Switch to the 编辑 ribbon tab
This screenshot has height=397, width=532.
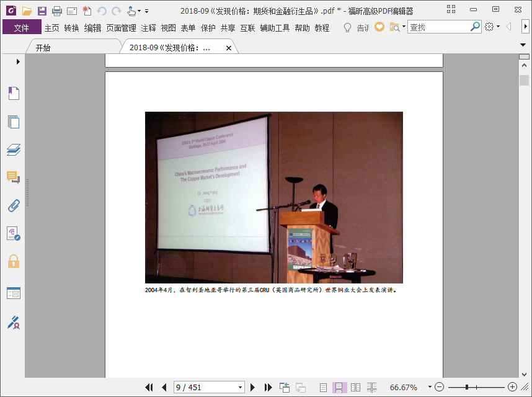coord(92,28)
